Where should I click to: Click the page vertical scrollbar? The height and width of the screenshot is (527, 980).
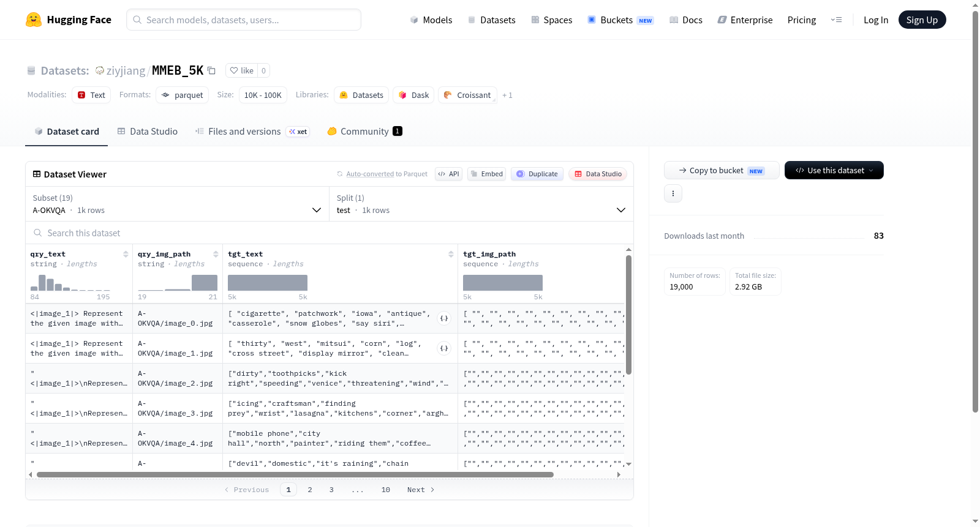pyautogui.click(x=975, y=212)
